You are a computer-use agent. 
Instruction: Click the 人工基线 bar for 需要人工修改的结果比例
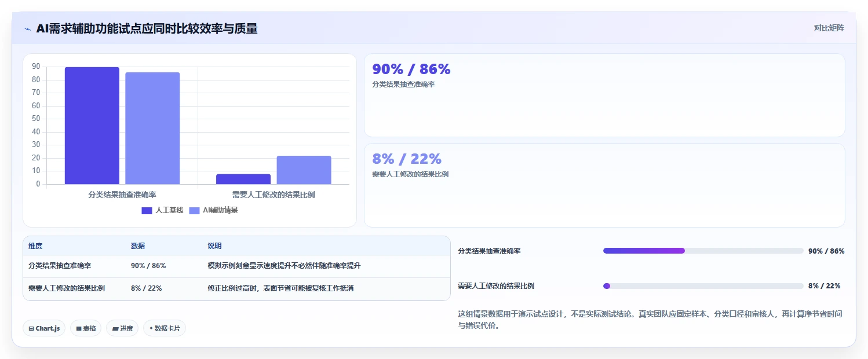tap(243, 179)
